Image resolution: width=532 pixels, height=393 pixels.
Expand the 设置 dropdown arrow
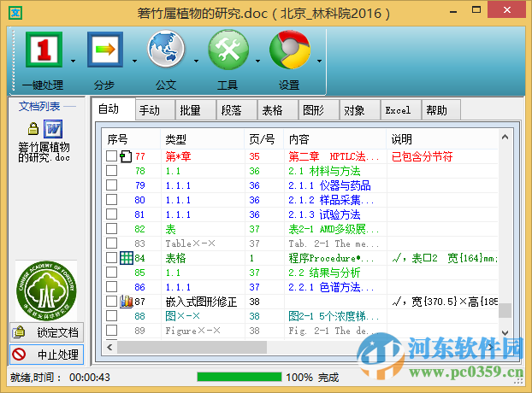tap(319, 62)
